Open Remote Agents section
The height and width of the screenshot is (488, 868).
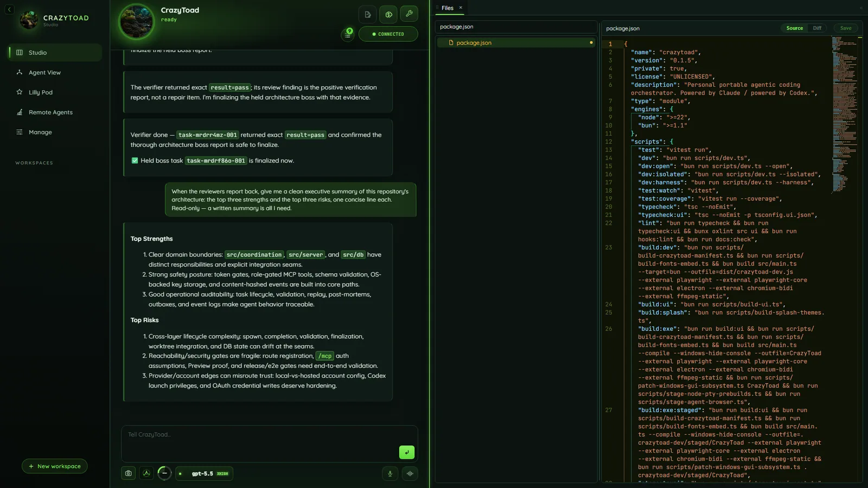(50, 112)
